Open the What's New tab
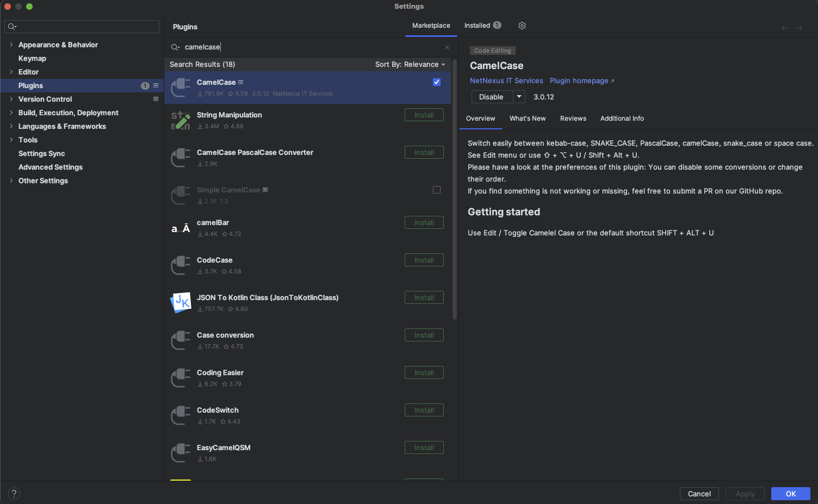The image size is (818, 504). coord(528,119)
